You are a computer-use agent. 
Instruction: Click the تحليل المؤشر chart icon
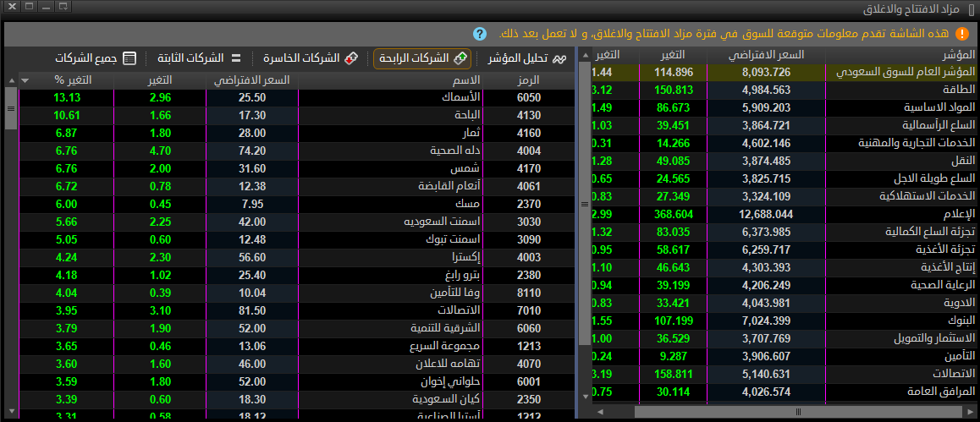(559, 58)
